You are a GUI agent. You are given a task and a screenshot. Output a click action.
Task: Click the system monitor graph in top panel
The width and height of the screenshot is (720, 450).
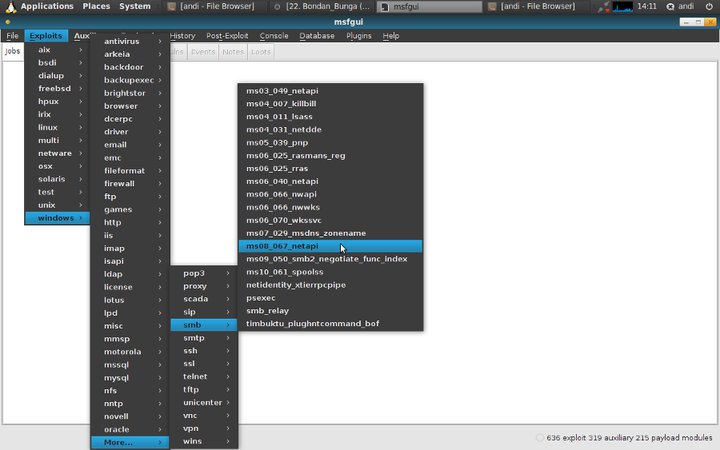tap(622, 7)
